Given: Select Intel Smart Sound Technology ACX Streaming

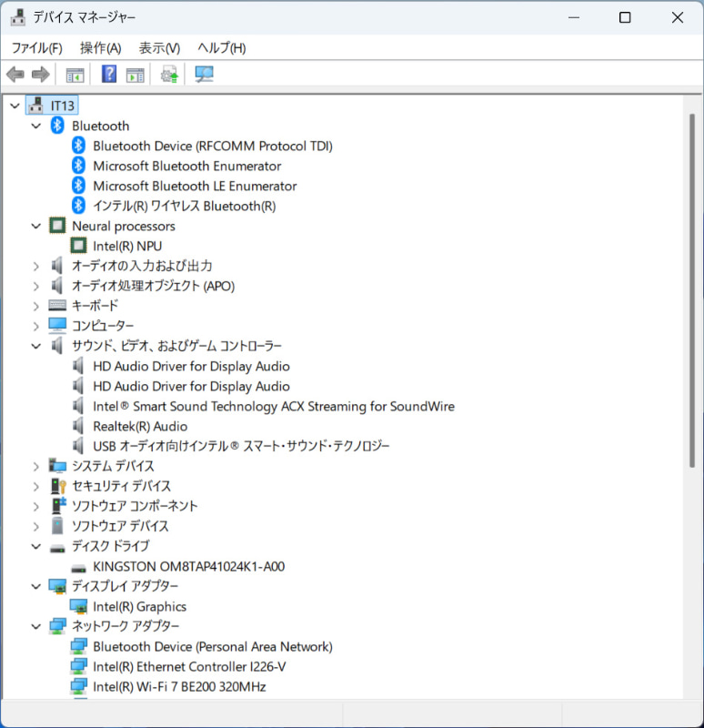Looking at the screenshot, I should pyautogui.click(x=274, y=406).
